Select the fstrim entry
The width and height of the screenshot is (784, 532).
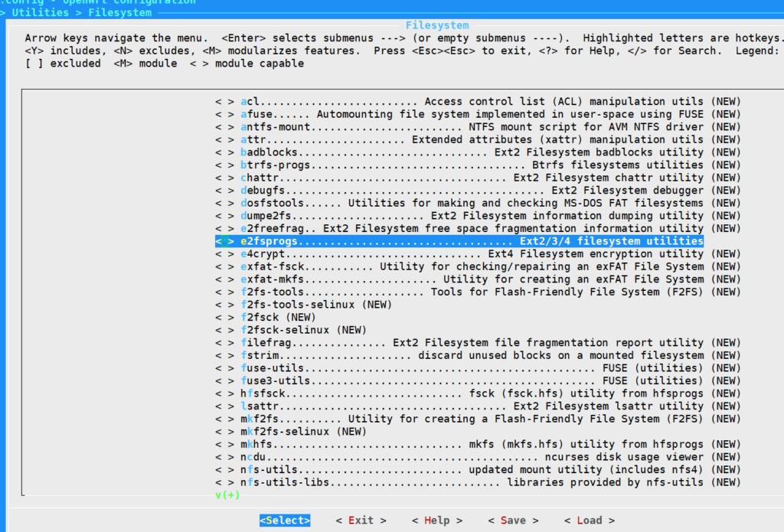pyautogui.click(x=478, y=355)
